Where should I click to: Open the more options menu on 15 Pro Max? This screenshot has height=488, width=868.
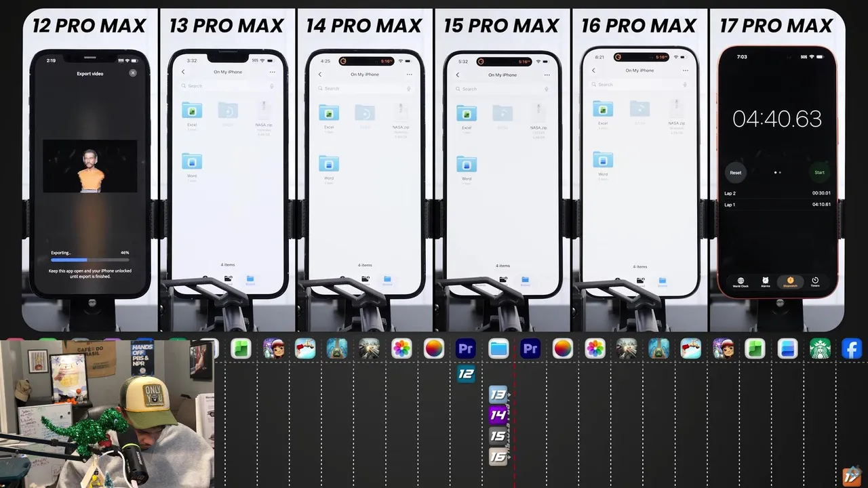[547, 75]
